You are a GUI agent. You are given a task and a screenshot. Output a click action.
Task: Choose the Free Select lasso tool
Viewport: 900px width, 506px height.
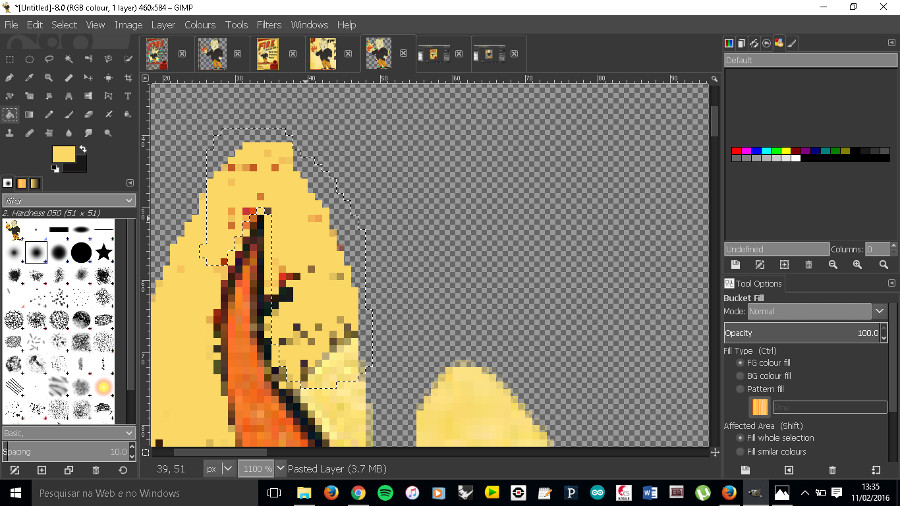point(49,59)
